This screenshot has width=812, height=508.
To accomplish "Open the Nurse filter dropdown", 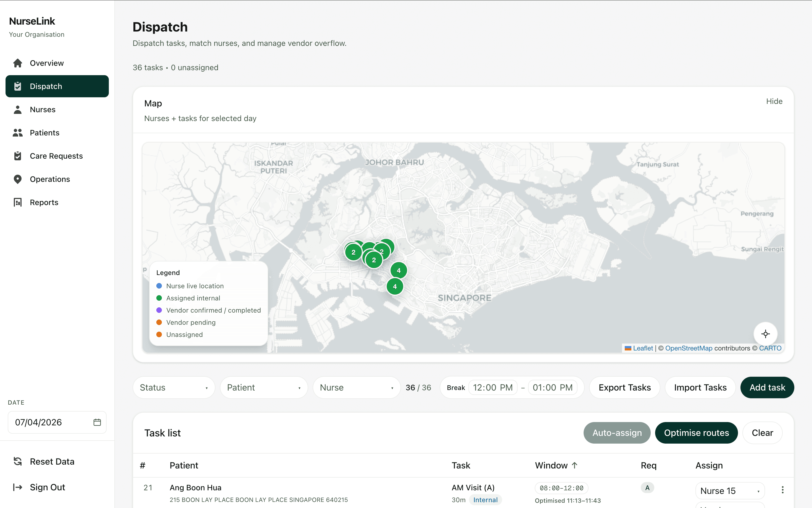I will (x=357, y=387).
